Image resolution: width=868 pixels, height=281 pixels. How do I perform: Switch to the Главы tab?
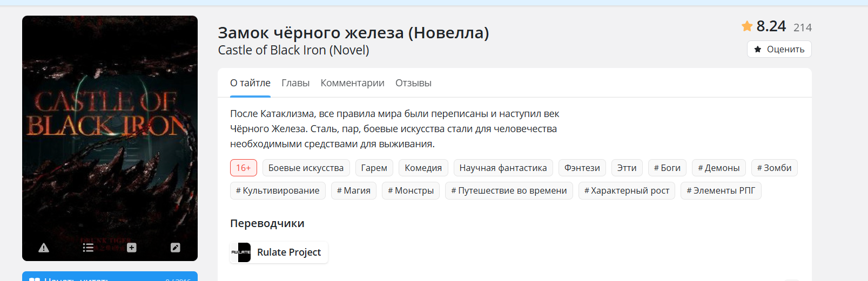click(295, 83)
